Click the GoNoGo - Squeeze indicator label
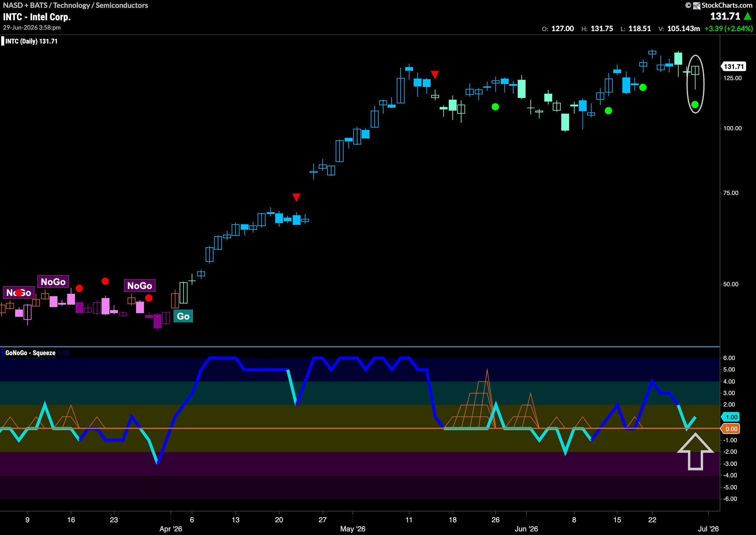 (x=30, y=353)
